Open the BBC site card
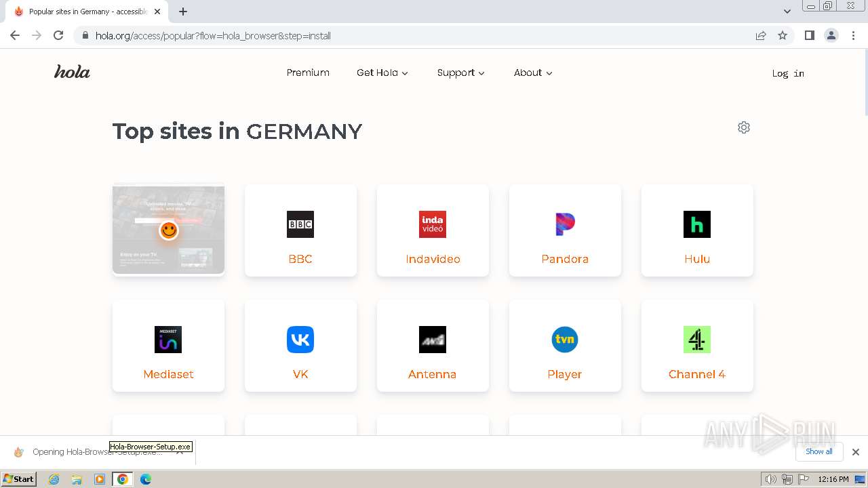The image size is (868, 488). click(300, 230)
